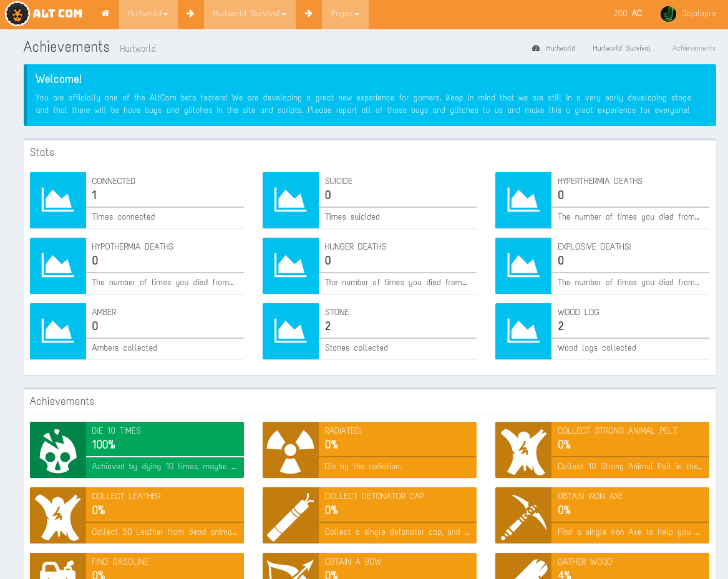728x579 pixels.
Task: Click the radiation symbol achievement icon
Action: click(290, 450)
